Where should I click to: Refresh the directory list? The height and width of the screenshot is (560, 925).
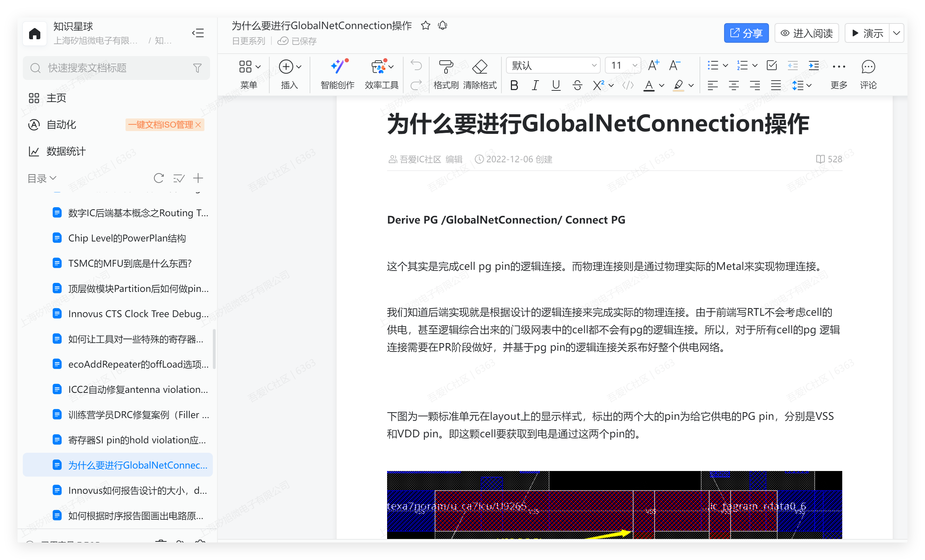(x=158, y=178)
